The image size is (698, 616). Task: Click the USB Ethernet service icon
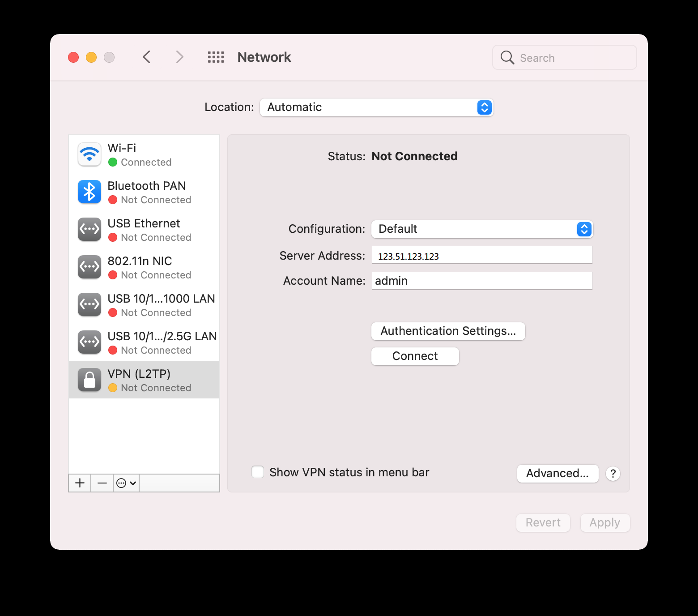click(x=89, y=230)
